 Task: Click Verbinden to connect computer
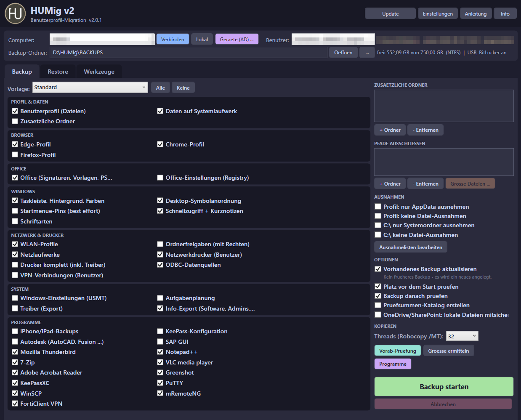click(x=173, y=39)
